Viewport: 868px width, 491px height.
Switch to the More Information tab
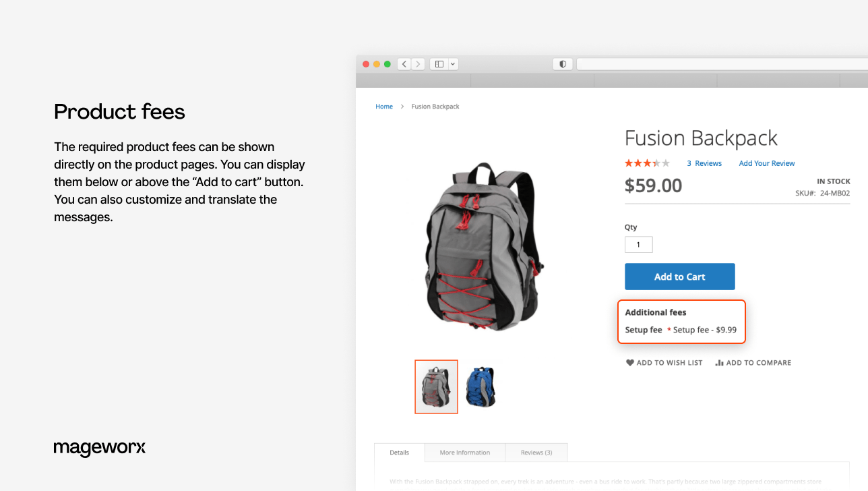464,452
